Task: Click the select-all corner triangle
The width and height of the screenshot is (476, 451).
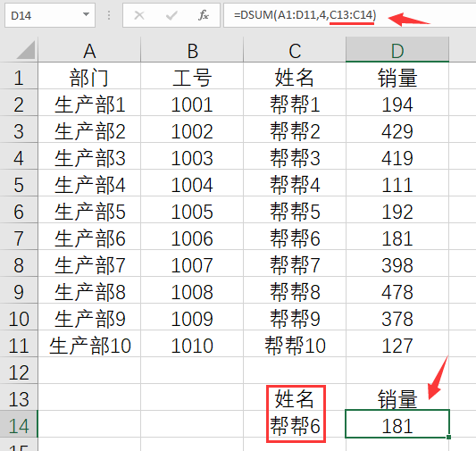Action: 26,50
